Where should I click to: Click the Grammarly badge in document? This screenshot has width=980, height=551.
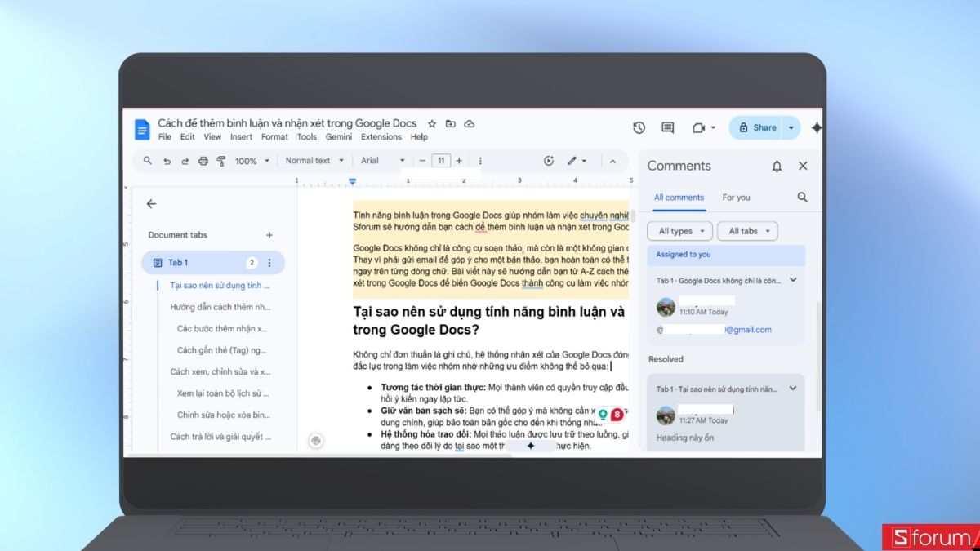[617, 415]
